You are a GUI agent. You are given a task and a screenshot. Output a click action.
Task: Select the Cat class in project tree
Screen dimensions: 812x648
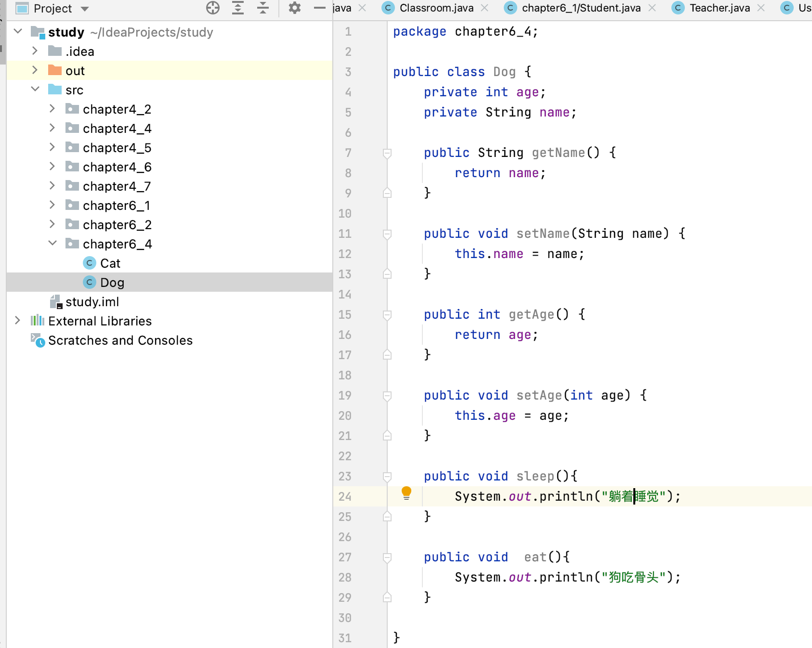110,263
